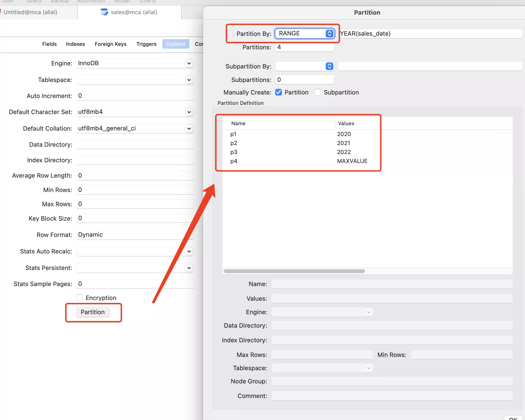This screenshot has height=420, width=525.
Task: Click the Max Rows field in Options
Action: click(x=135, y=204)
